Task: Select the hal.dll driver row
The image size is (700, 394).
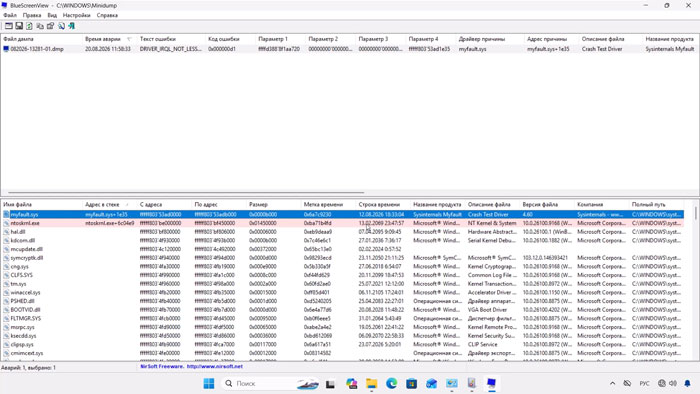Action: click(x=342, y=232)
